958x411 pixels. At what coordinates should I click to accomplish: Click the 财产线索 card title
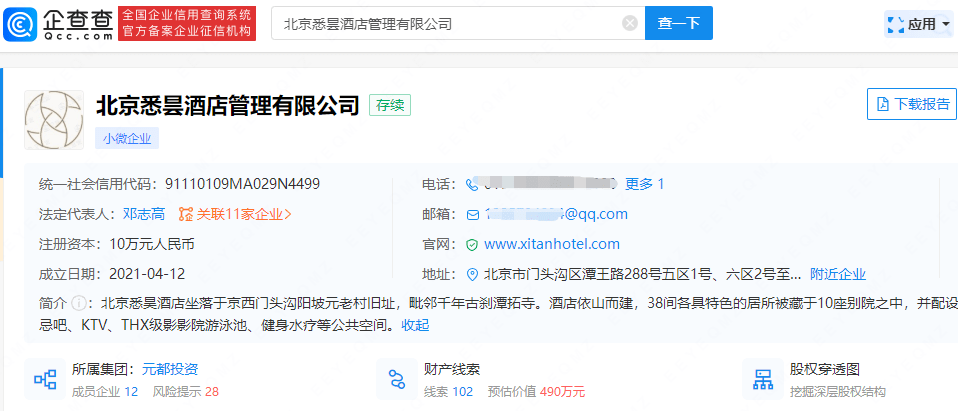452,369
